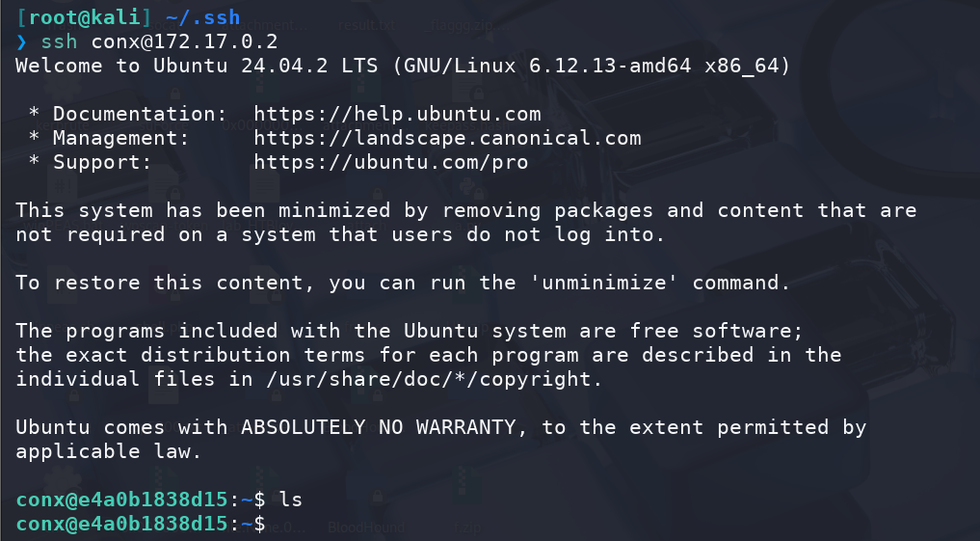Click the 'unminimize' command word

604,282
